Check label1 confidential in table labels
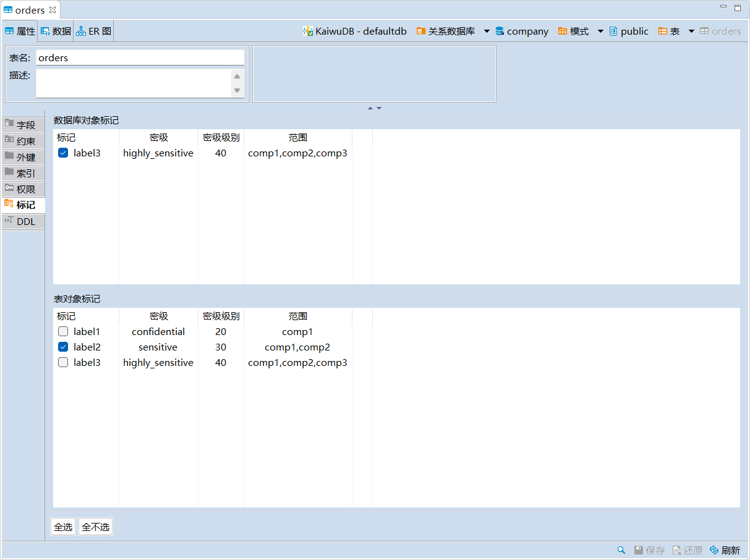The height and width of the screenshot is (560, 750). [x=63, y=332]
